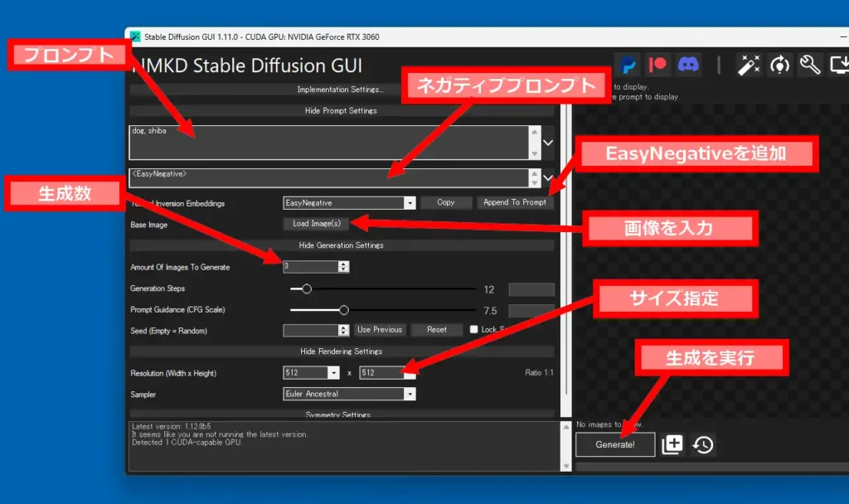Click the Seed input field
Screen dimensions: 849x504
click(311, 330)
